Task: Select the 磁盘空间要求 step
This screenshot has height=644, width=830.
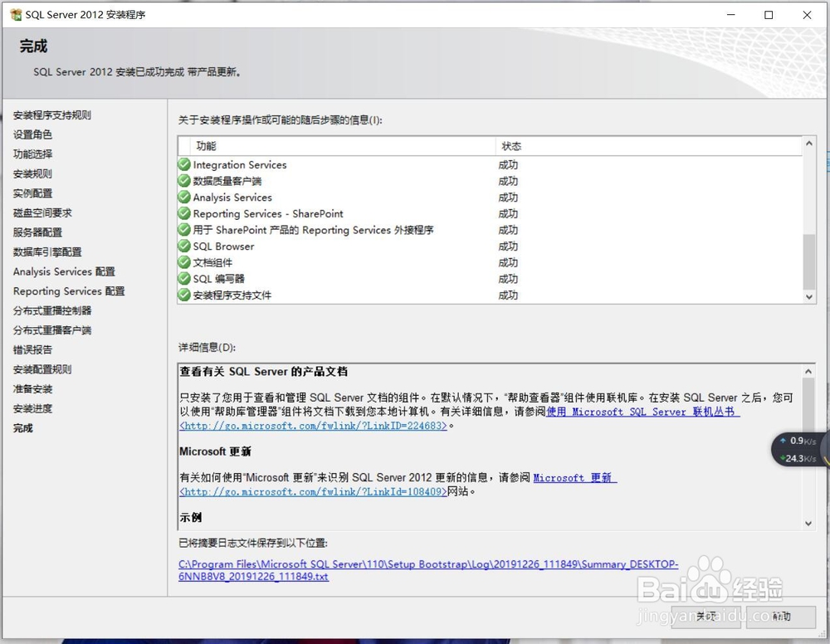Action: pos(42,212)
